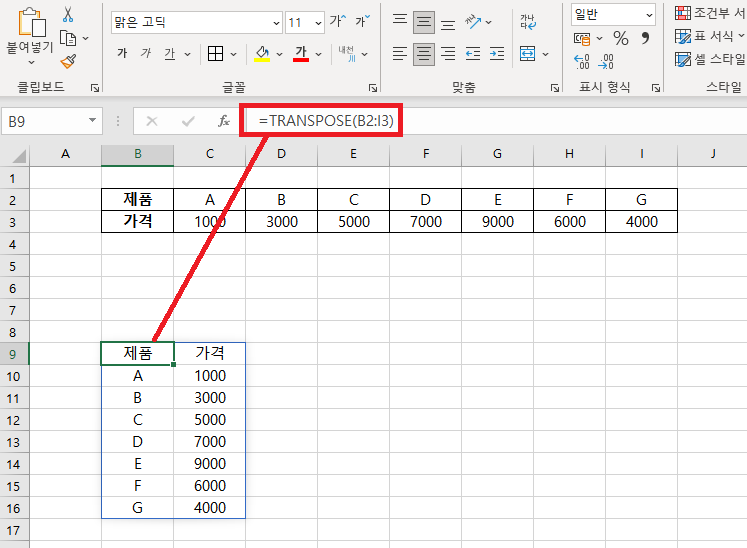The height and width of the screenshot is (548, 747).
Task: Open number format dropdown (일반)
Action: click(x=649, y=15)
